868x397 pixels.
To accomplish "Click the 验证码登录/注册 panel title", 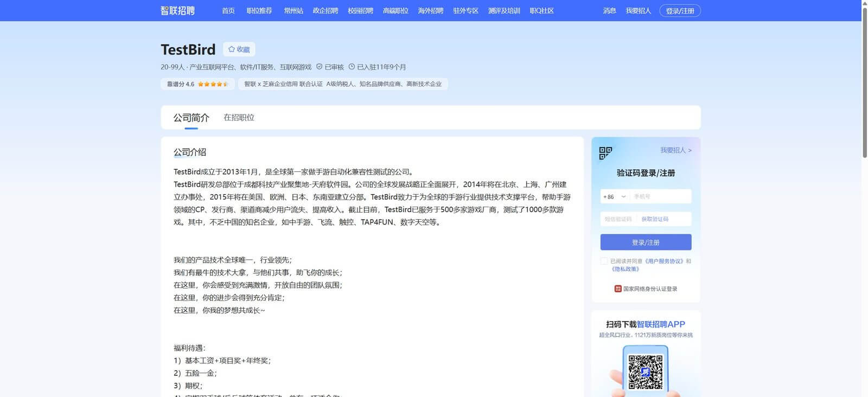I will pyautogui.click(x=646, y=173).
